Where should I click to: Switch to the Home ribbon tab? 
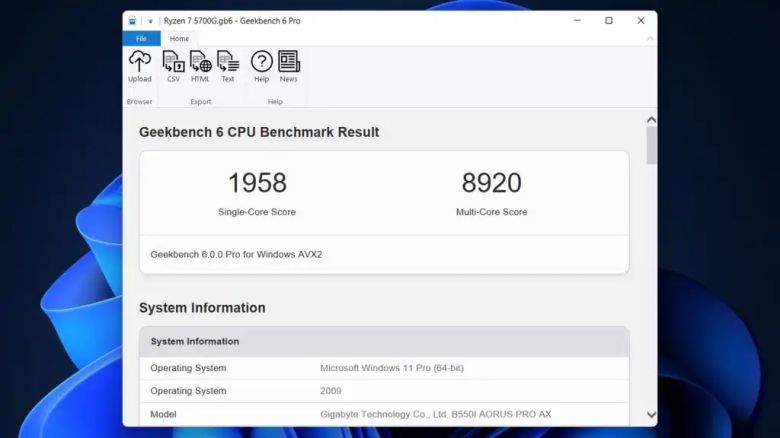(x=179, y=39)
